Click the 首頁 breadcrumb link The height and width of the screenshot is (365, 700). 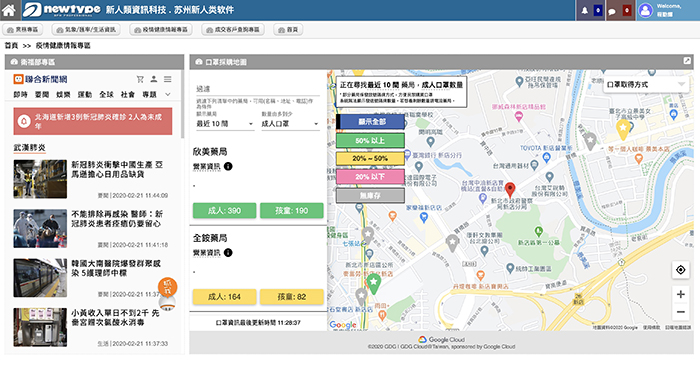click(12, 46)
